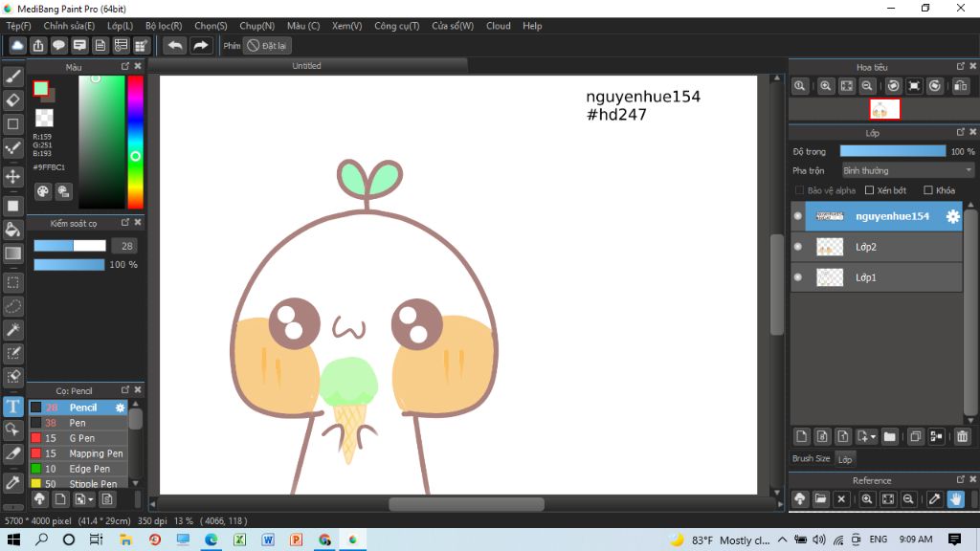
Task: Select the Lasso tool
Action: pyautogui.click(x=13, y=306)
